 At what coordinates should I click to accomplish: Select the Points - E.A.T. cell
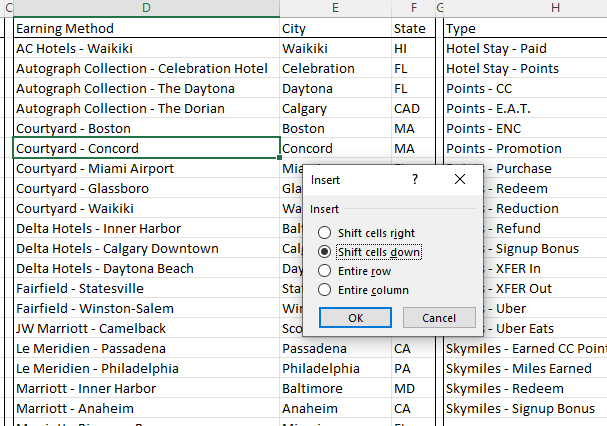pyautogui.click(x=525, y=108)
